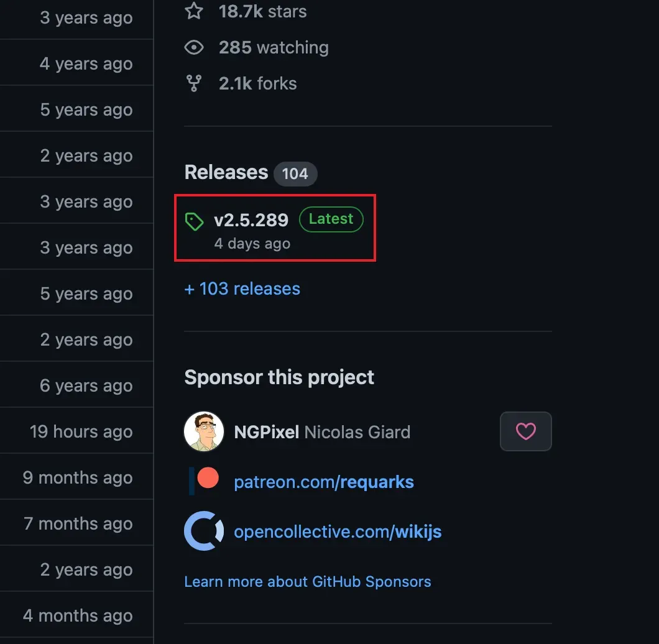Open Learn more about GitHub Sponsors
Image resolution: width=659 pixels, height=644 pixels.
308,582
